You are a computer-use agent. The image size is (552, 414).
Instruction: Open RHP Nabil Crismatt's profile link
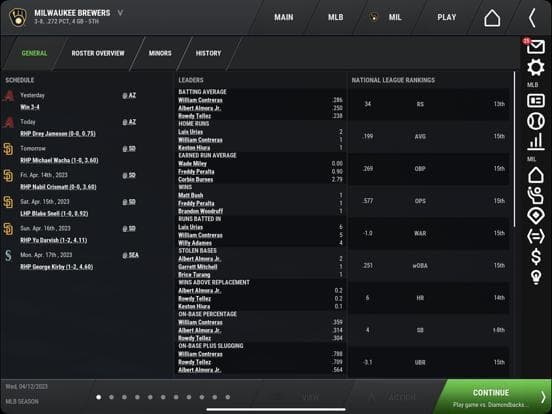tap(58, 187)
